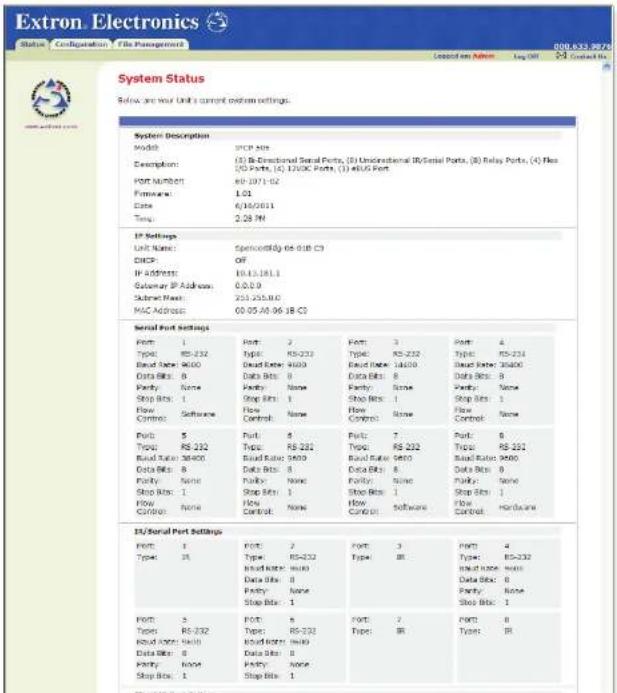Click the subnet mask value 255.255.0.0
The image size is (617, 693).
[258, 298]
